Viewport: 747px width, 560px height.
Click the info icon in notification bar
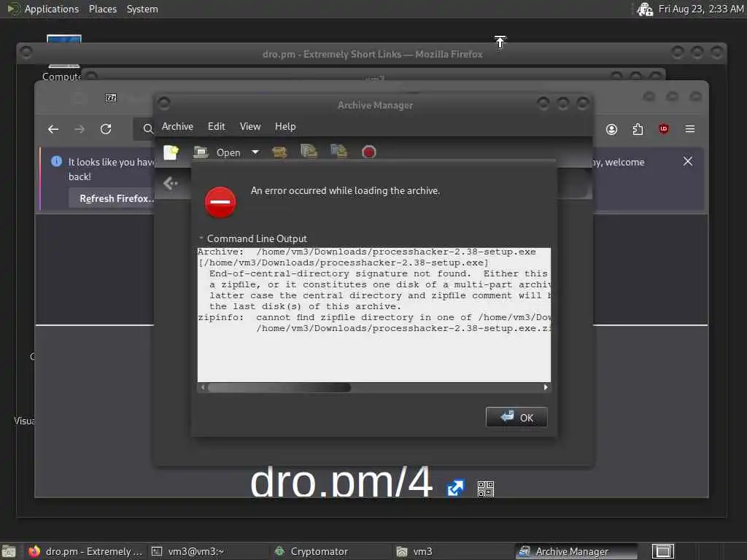[56, 161]
